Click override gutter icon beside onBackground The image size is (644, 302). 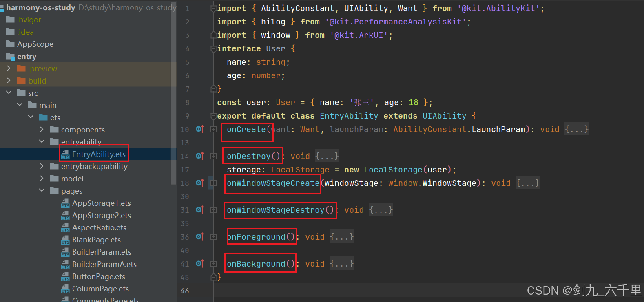click(199, 264)
